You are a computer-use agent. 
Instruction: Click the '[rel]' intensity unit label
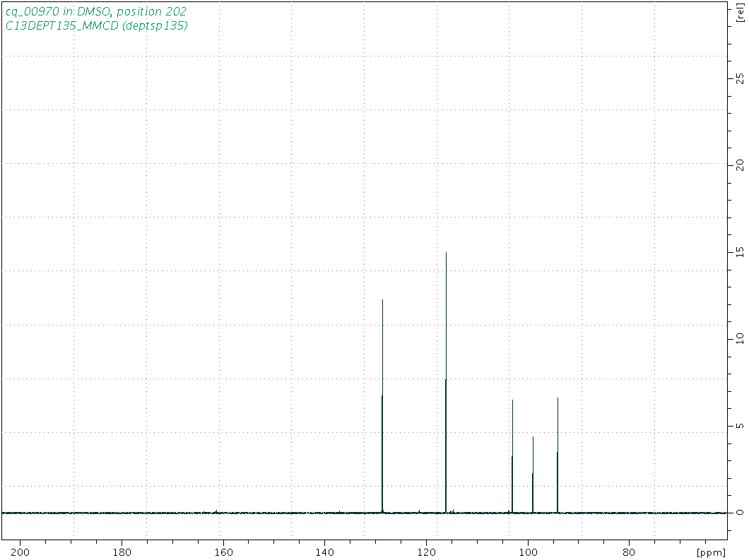[741, 13]
